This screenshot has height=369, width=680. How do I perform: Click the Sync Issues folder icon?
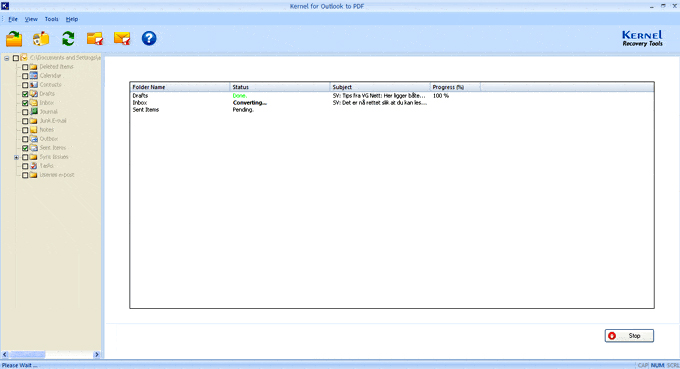click(x=33, y=157)
